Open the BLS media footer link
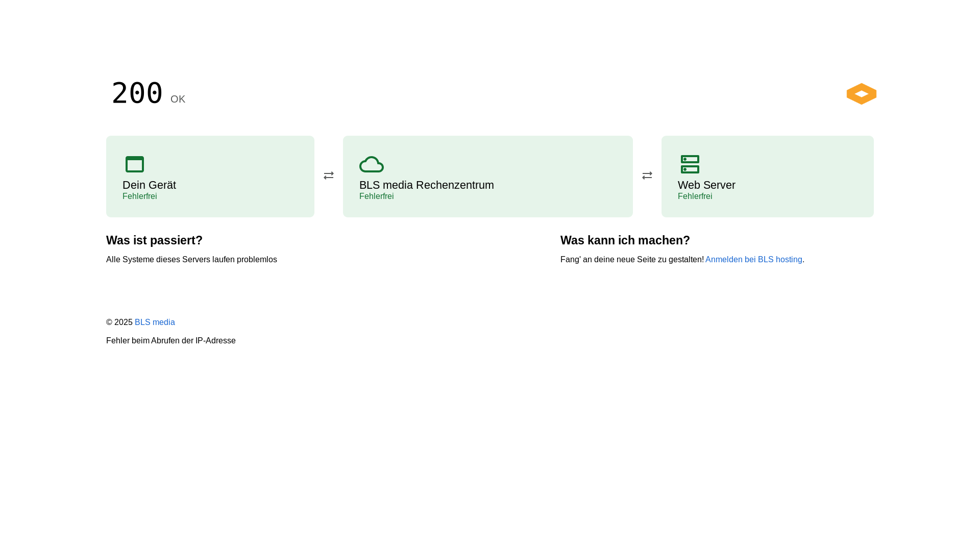 click(155, 322)
